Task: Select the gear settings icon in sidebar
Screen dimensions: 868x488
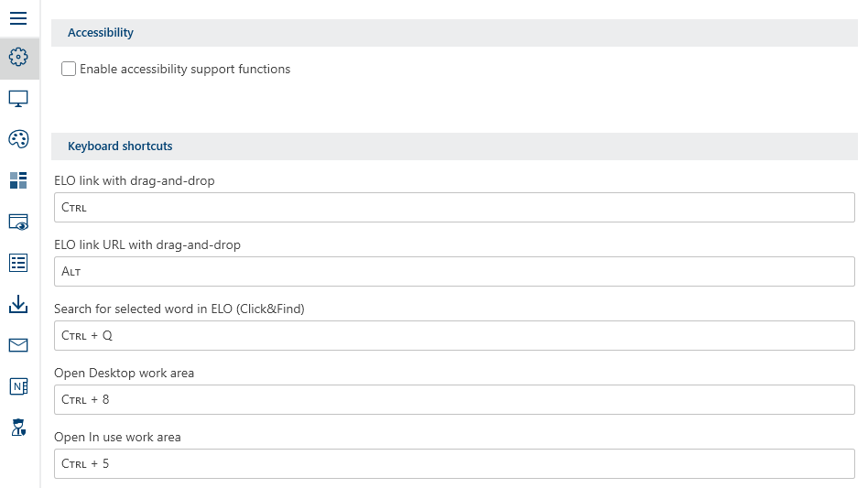Action: click(18, 57)
